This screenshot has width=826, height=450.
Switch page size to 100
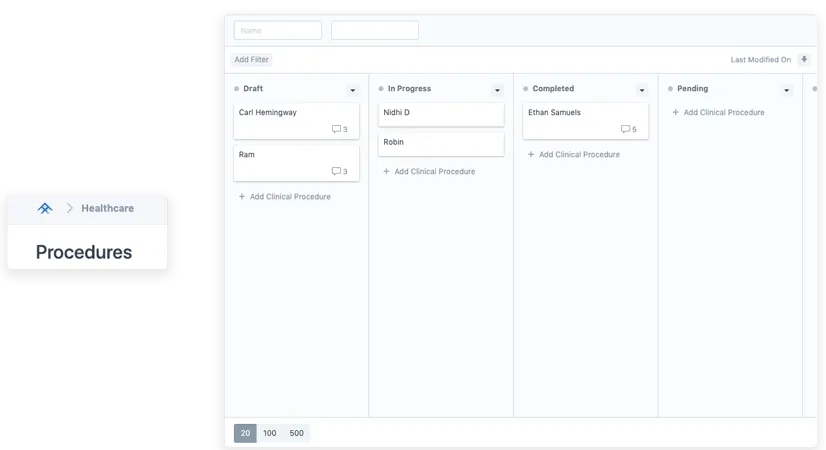click(270, 433)
